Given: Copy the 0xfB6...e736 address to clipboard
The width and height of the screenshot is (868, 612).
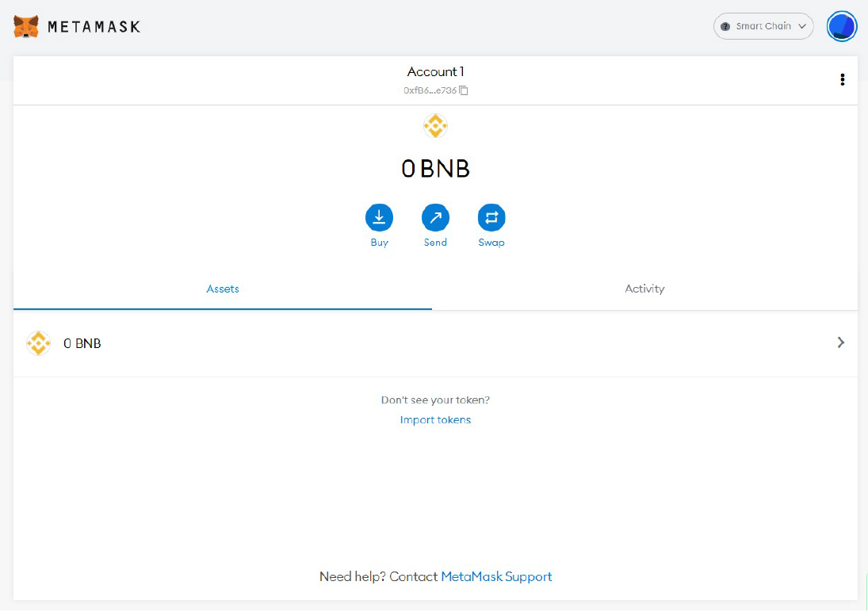Looking at the screenshot, I should tap(464, 90).
